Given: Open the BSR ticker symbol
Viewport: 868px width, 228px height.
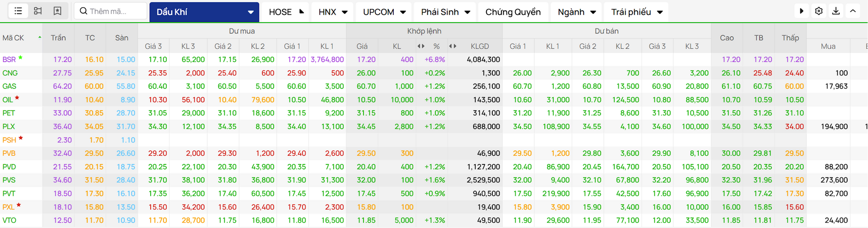Looking at the screenshot, I should [9, 60].
